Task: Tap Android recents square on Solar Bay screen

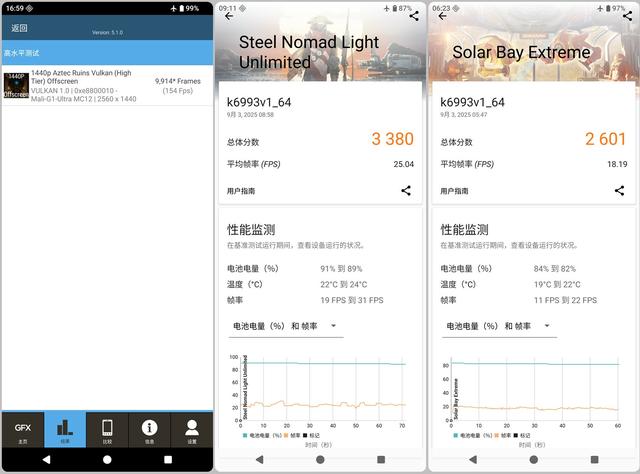Action: (594, 460)
